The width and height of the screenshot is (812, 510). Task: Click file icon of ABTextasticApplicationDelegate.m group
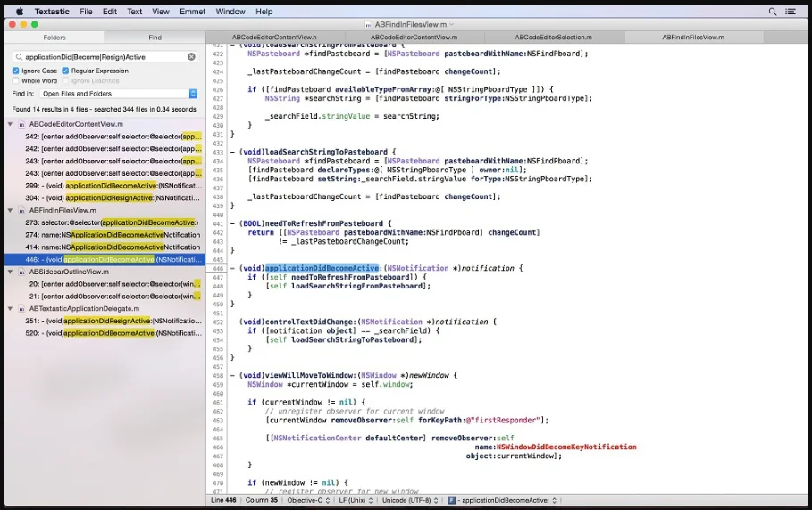click(21, 308)
